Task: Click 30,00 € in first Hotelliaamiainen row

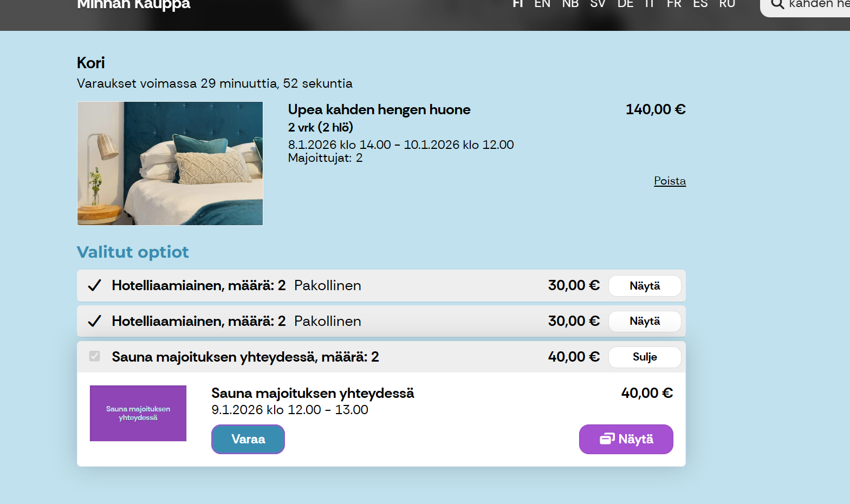Action: click(574, 285)
